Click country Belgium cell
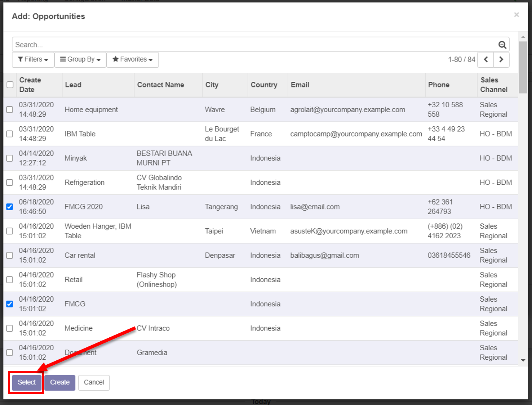Image resolution: width=532 pixels, height=405 pixels. click(x=263, y=109)
